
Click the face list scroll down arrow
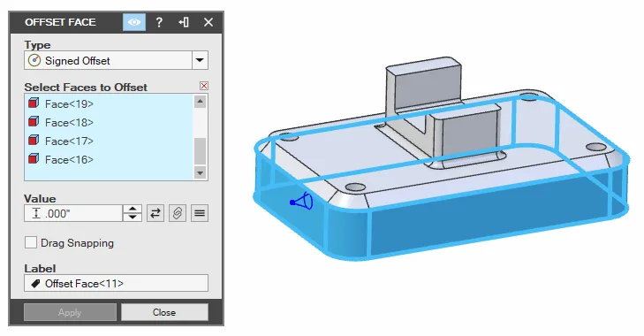point(200,172)
